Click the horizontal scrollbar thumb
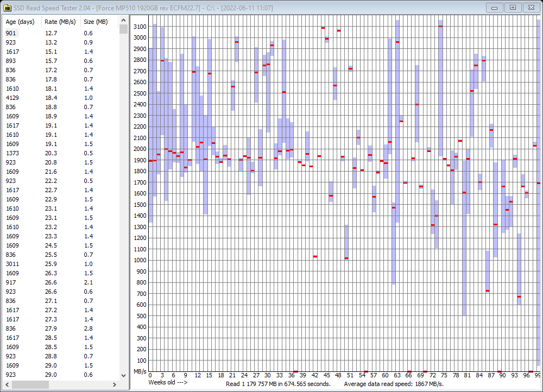Screen dimensions: 543x392 coord(30,384)
